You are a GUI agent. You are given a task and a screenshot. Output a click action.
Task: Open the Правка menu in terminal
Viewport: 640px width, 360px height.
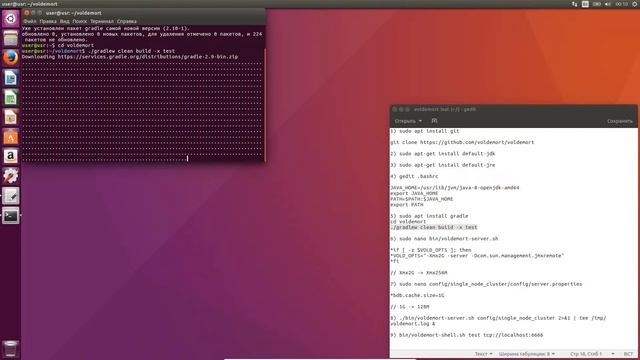pos(48,21)
